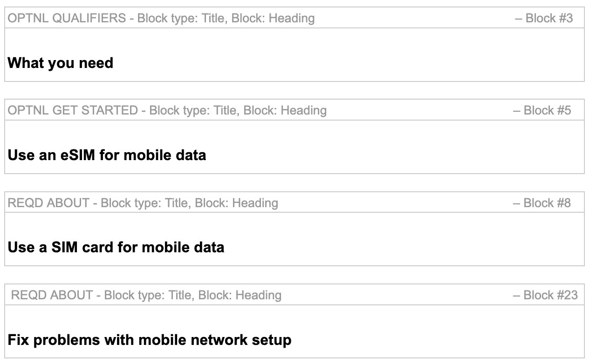Click the 'OPTNL GET STARTED' header label
This screenshot has height=364, width=590.
point(73,110)
